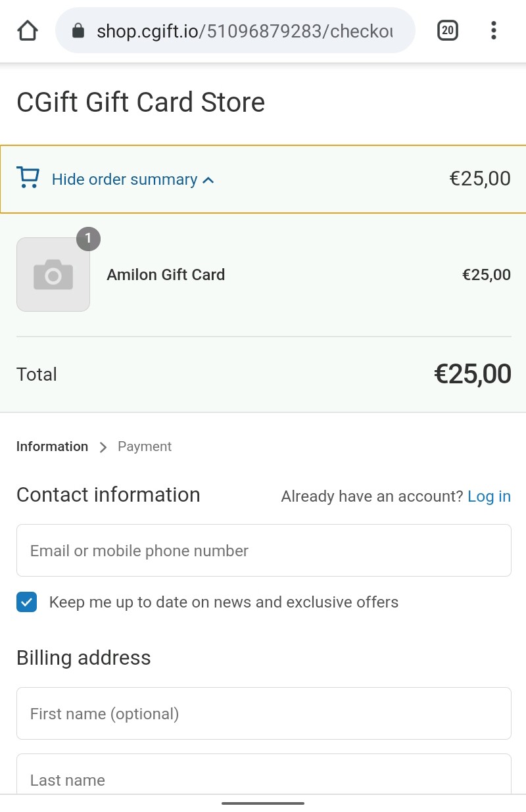The width and height of the screenshot is (526, 812).
Task: Open the tab switcher showing 20
Action: pos(447,30)
